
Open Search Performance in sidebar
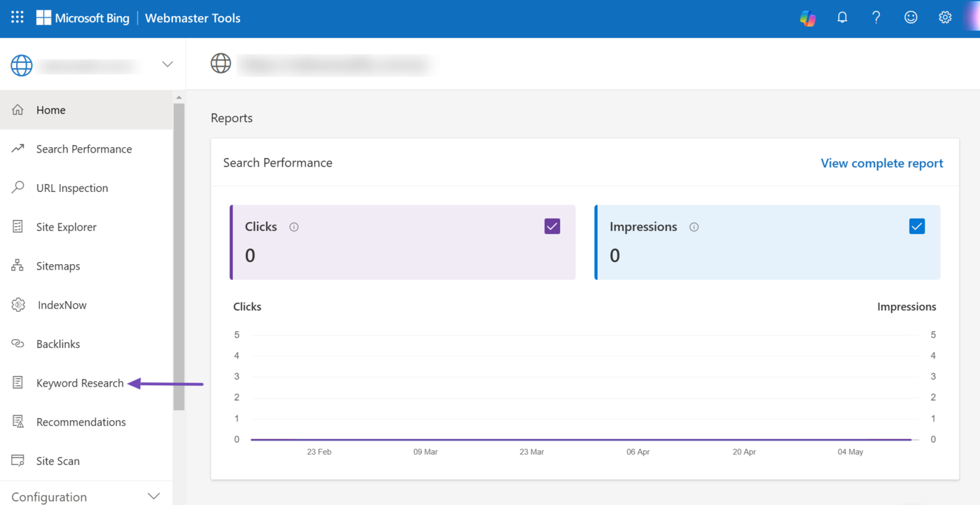click(x=84, y=149)
